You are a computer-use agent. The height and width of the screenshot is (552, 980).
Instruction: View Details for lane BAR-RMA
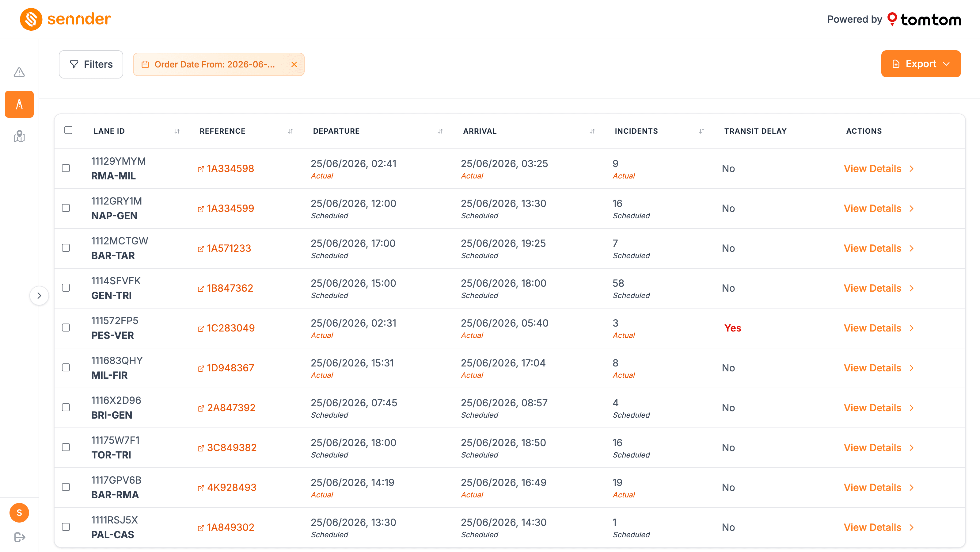click(879, 488)
